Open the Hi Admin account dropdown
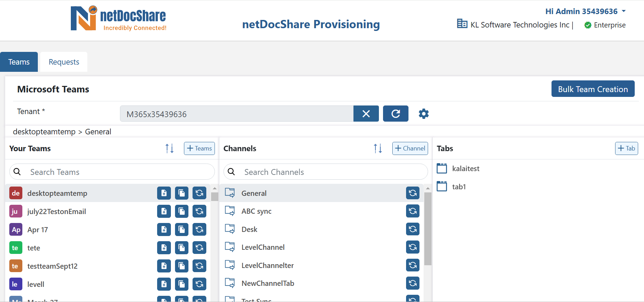The height and width of the screenshot is (302, 644). pyautogui.click(x=585, y=11)
